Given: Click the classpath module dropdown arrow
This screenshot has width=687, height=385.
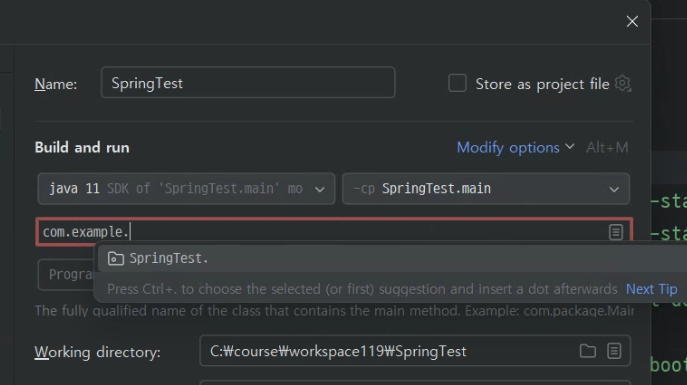Looking at the screenshot, I should point(614,189).
